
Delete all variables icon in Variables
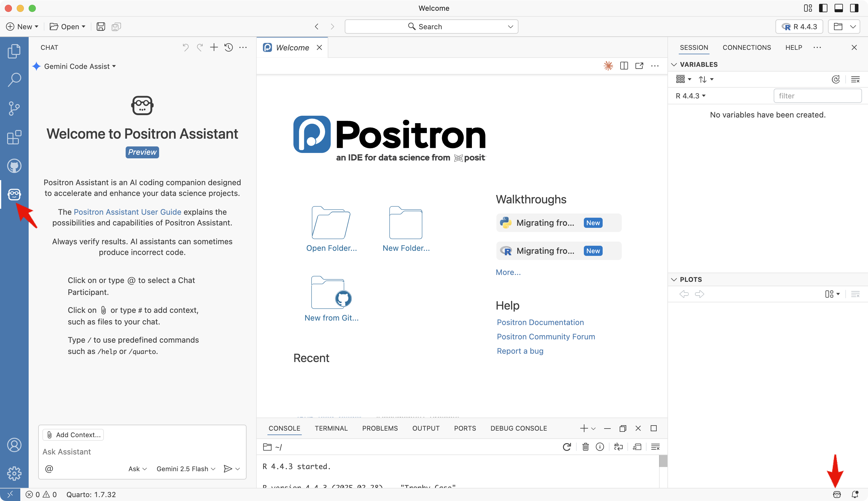855,80
